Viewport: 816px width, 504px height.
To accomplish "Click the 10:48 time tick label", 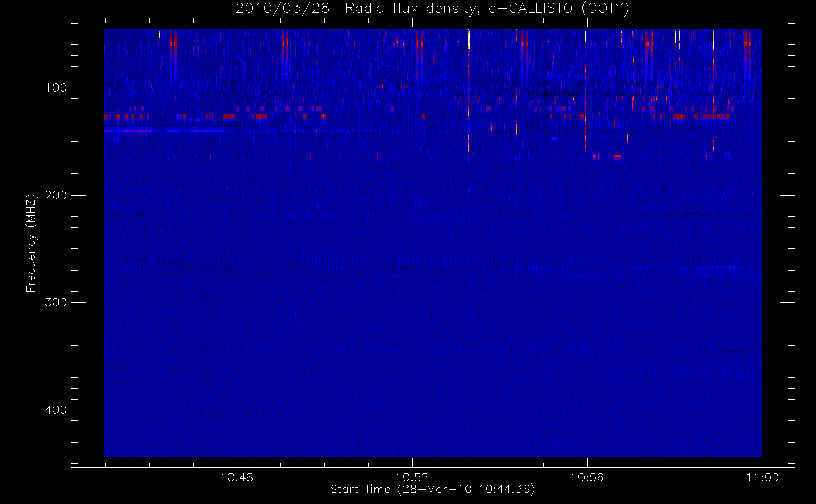I will (x=237, y=477).
